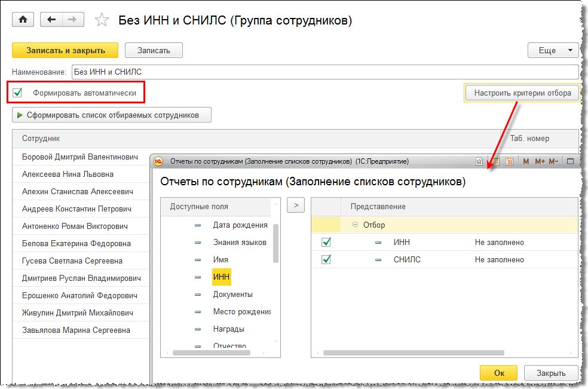The width and height of the screenshot is (588, 389).
Task: Open the calendar icon in dialog
Action: coord(509,162)
